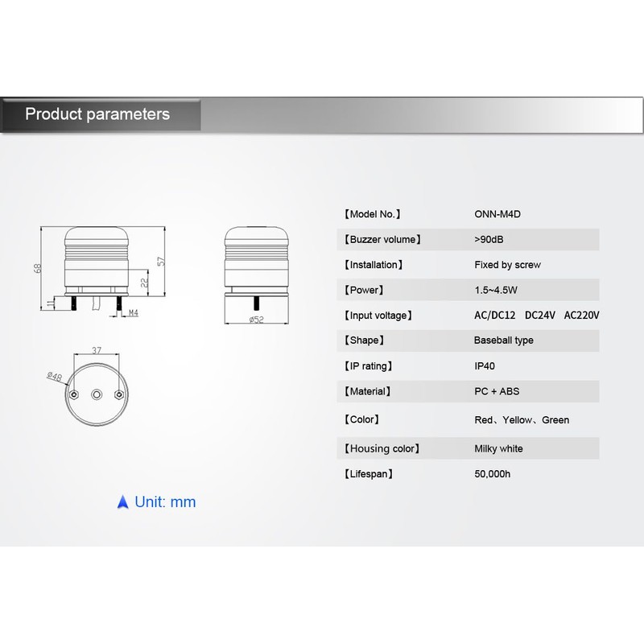
Task: Click the Installation label
Action: (374, 264)
